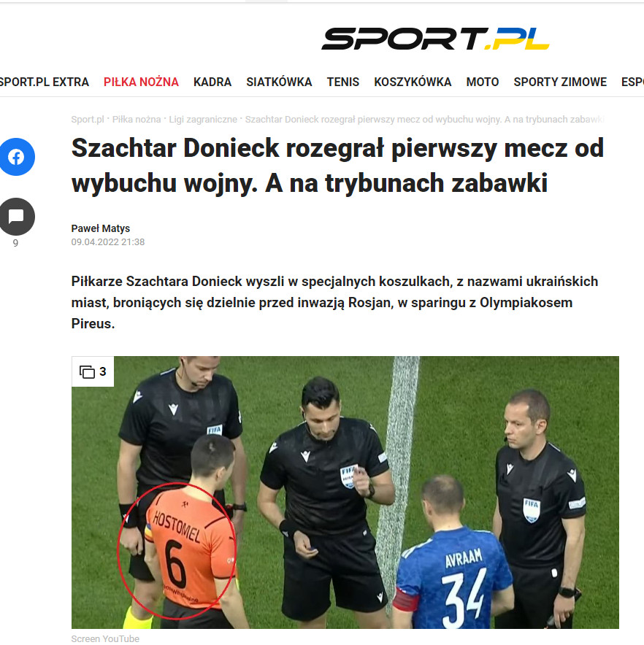Open the Siatkówka menu section

(279, 82)
